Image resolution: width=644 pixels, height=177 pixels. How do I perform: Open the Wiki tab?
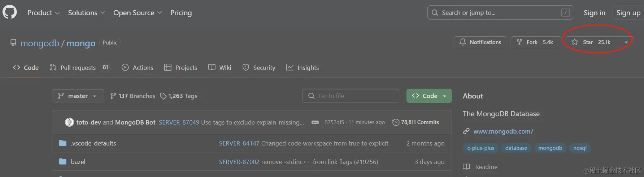[219, 68]
